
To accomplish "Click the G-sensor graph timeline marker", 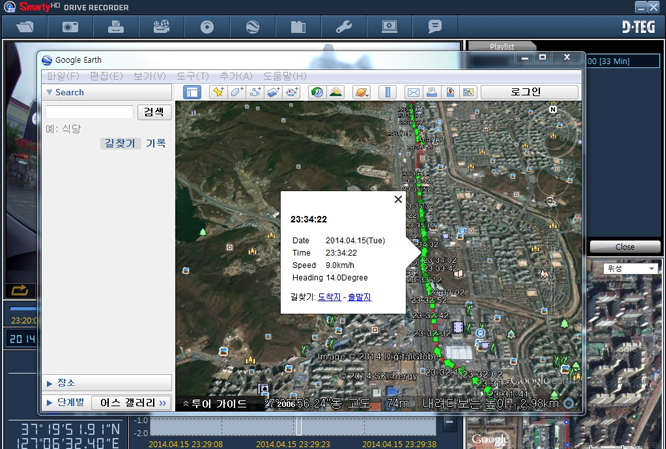I will tap(299, 426).
